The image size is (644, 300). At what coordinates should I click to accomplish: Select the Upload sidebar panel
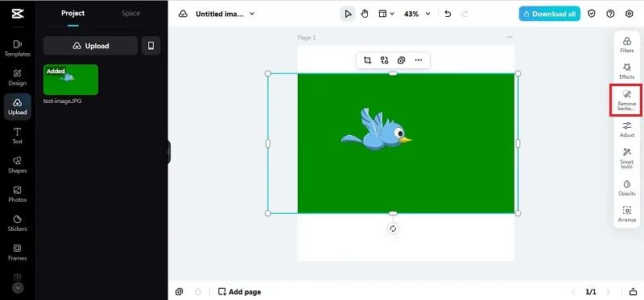click(17, 107)
